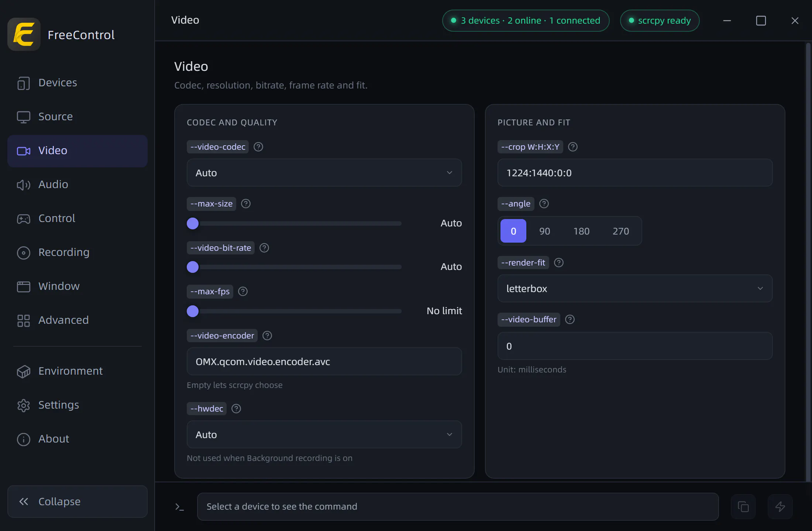
Task: Select angle 270 option
Action: pos(621,231)
